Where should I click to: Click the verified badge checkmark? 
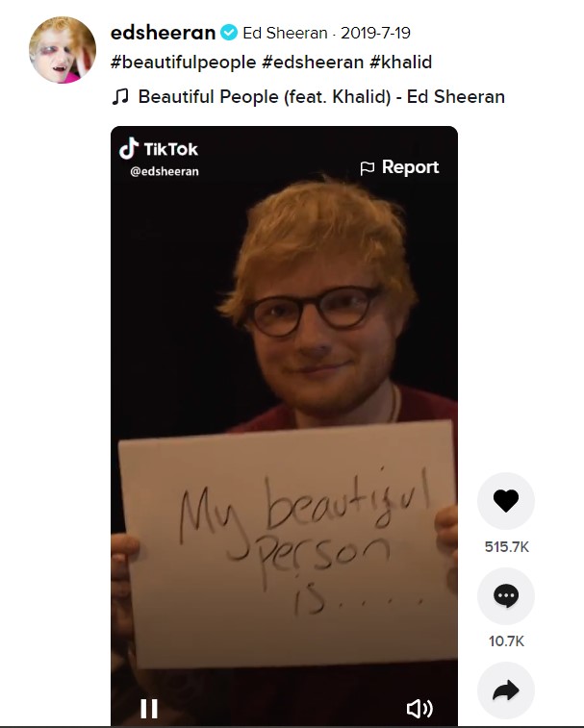[x=229, y=33]
